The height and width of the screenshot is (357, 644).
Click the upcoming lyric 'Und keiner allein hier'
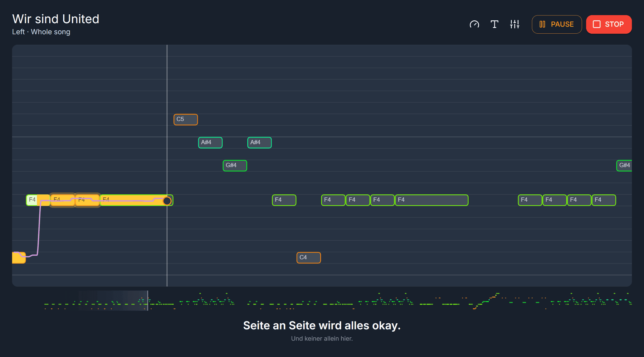322,338
